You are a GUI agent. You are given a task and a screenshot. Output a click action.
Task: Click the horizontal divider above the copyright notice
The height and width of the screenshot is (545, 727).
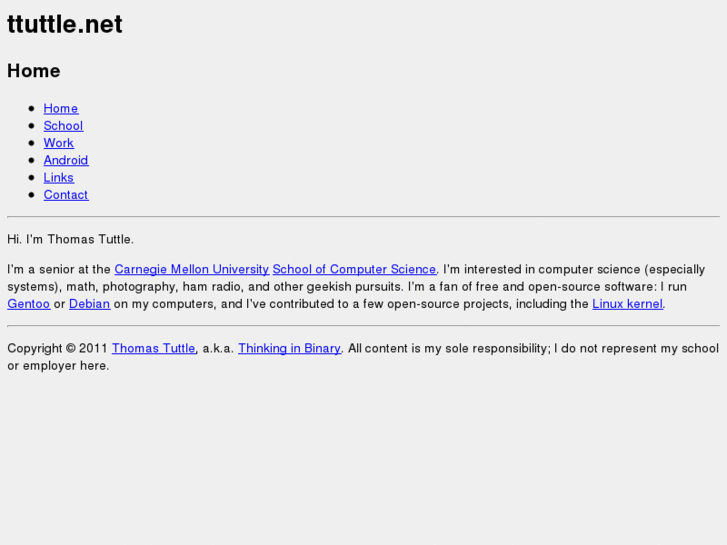click(363, 326)
